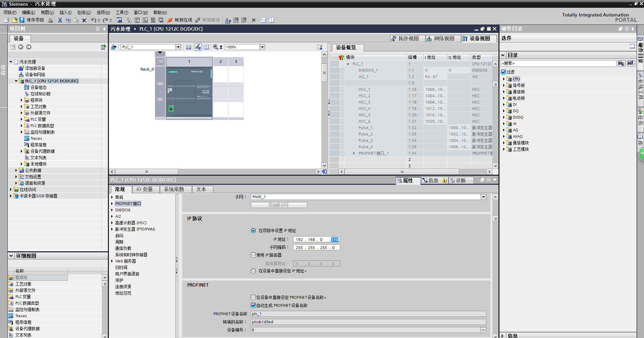Open the 100% zoom level dropdown
The height and width of the screenshot is (338, 644).
(263, 47)
